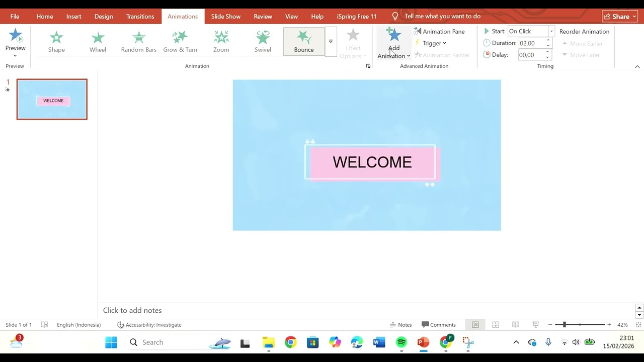Open the Notes pane from status bar

point(401,325)
